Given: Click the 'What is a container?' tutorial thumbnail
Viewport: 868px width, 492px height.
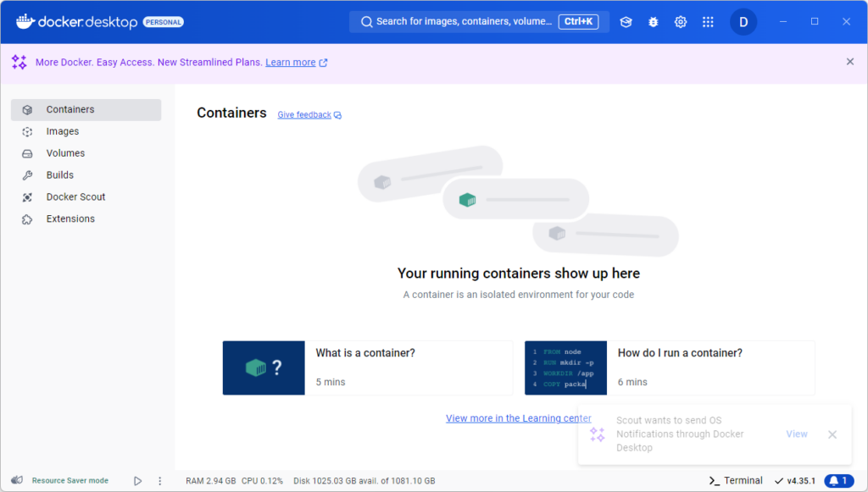Looking at the screenshot, I should coord(264,368).
